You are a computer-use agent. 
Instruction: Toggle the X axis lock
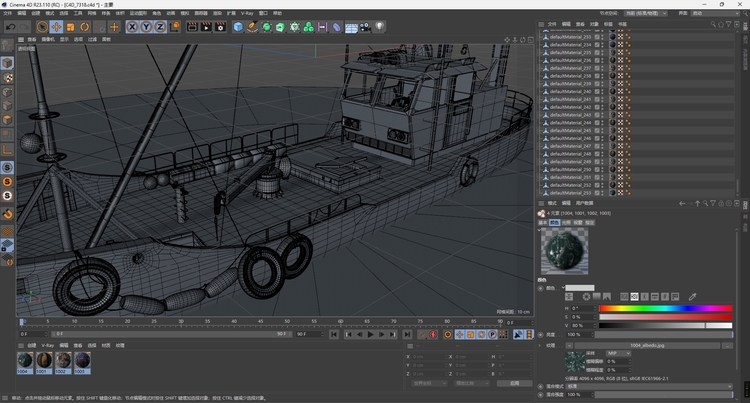tap(132, 27)
